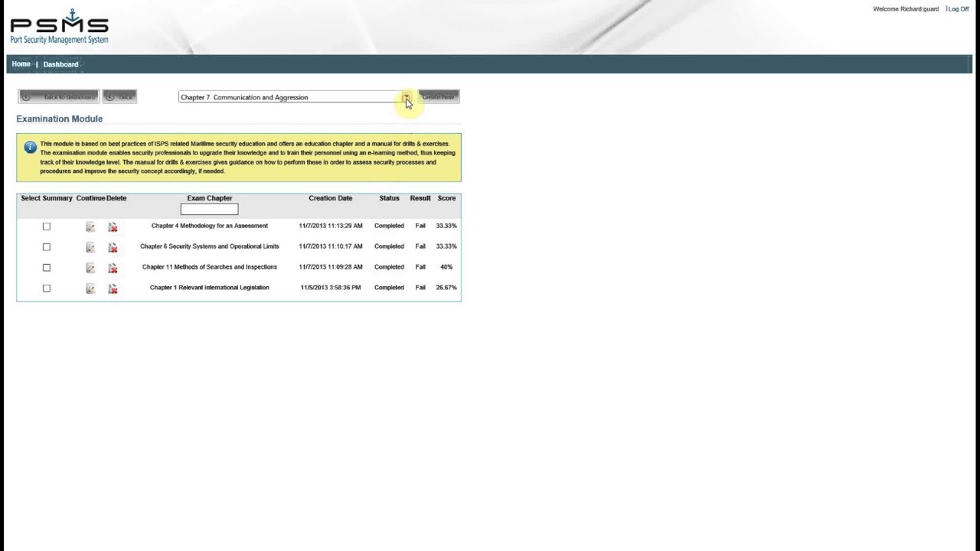The height and width of the screenshot is (551, 980).
Task: Delete the Chapter 4 Methodology exam
Action: pos(113,227)
